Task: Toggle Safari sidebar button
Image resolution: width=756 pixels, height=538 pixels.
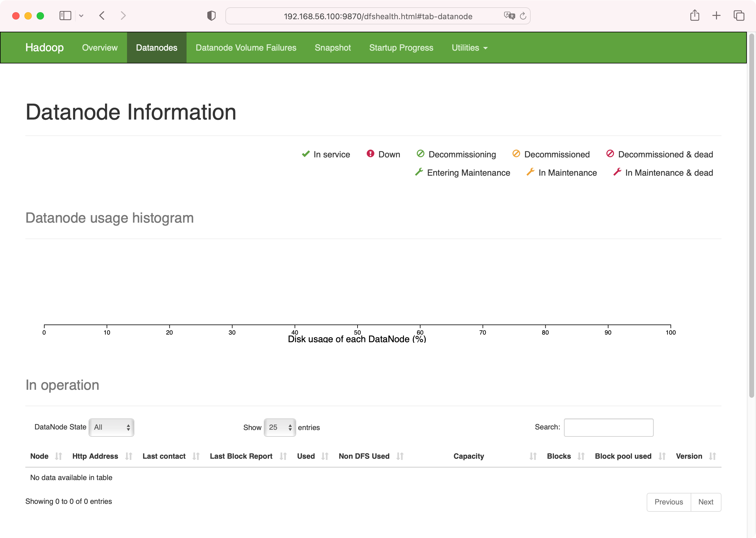Action: tap(65, 16)
